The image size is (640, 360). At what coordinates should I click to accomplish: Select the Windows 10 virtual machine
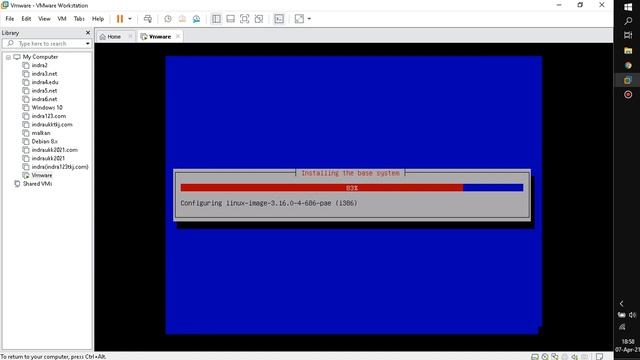click(47, 107)
